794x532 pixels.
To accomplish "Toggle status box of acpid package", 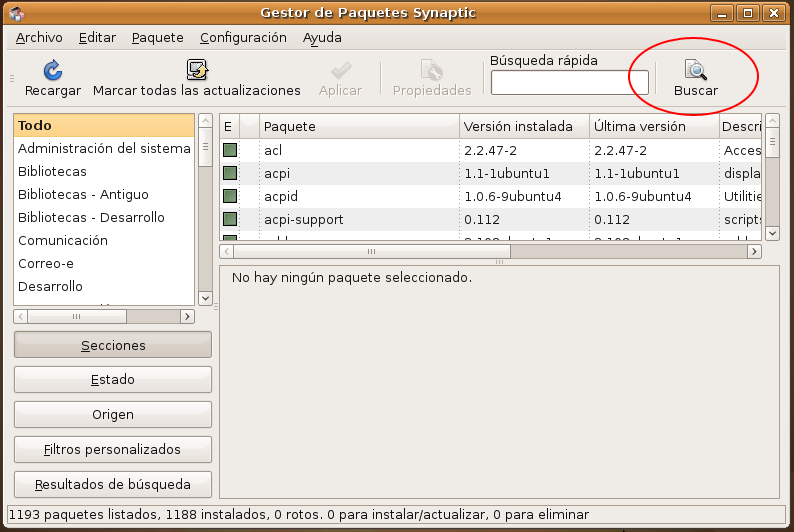I will point(229,196).
